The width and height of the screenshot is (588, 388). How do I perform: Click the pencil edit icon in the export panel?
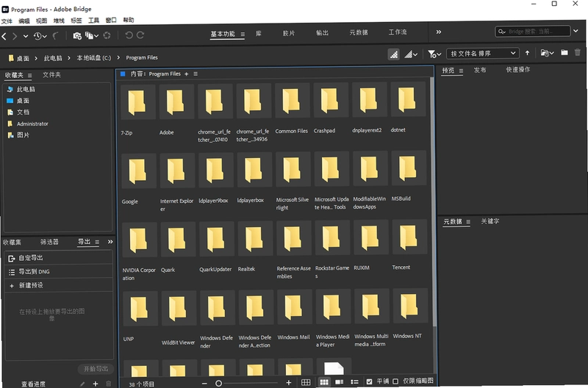82,384
